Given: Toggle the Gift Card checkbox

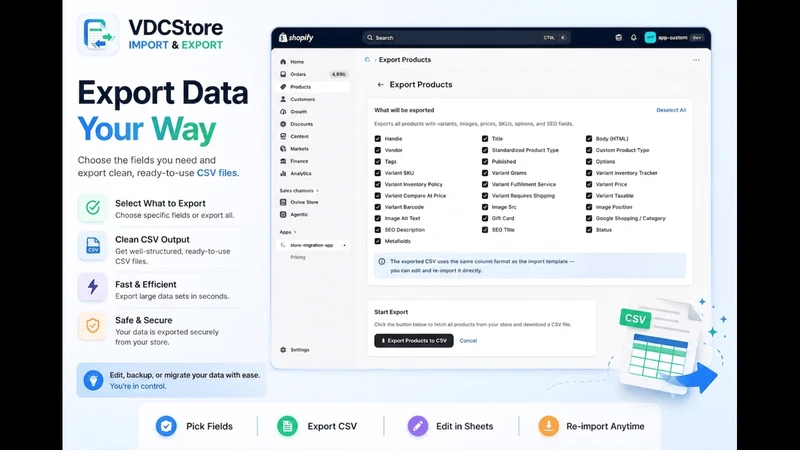Looking at the screenshot, I should point(485,218).
